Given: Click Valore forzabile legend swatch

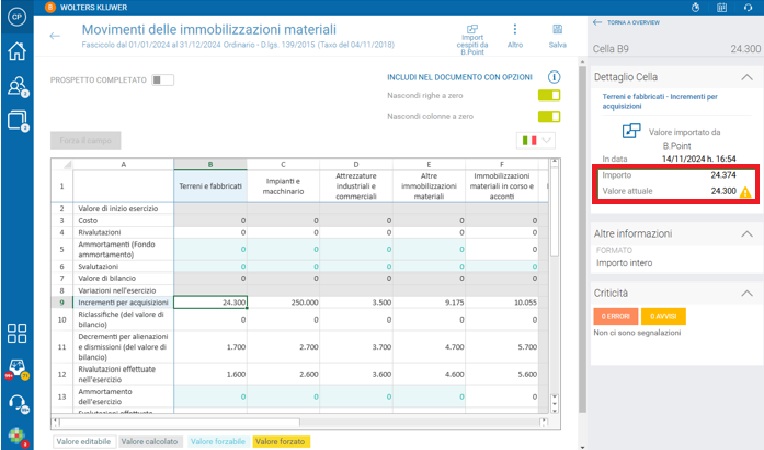Looking at the screenshot, I should [218, 441].
